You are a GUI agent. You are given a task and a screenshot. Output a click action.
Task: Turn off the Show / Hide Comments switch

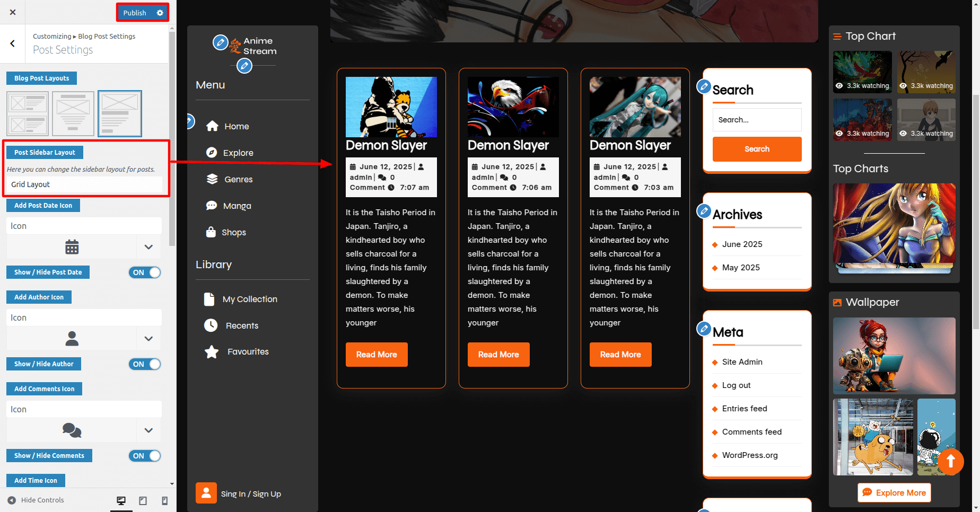point(144,456)
